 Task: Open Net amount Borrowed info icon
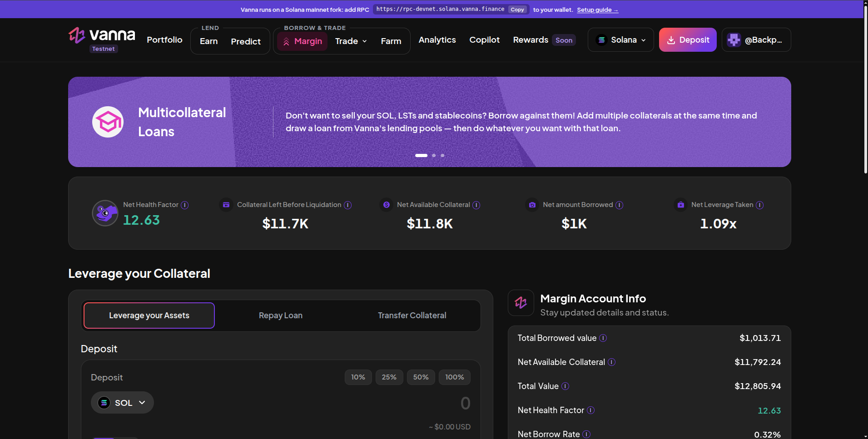(x=619, y=205)
